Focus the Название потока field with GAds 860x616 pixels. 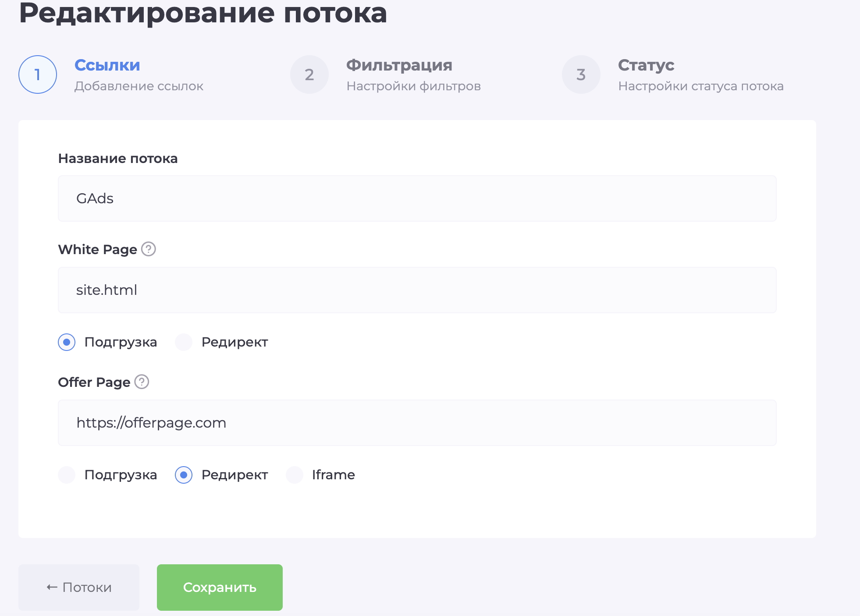pos(417,198)
